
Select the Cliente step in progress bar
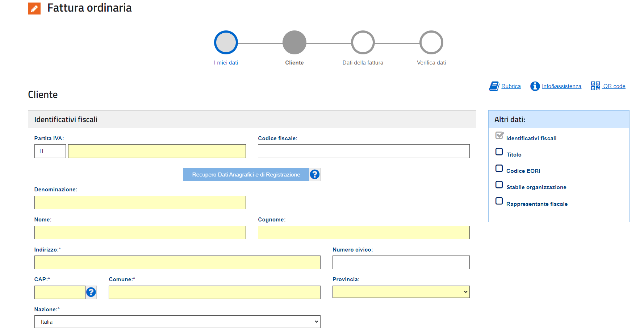294,42
